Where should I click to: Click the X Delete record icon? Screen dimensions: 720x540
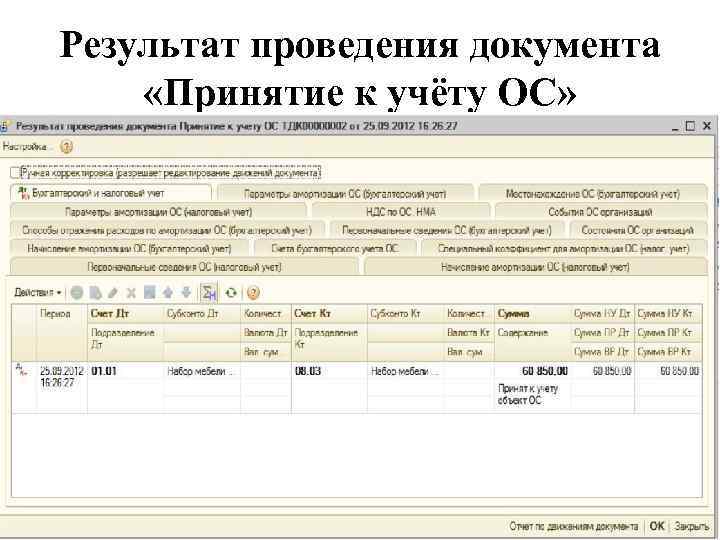tap(131, 292)
